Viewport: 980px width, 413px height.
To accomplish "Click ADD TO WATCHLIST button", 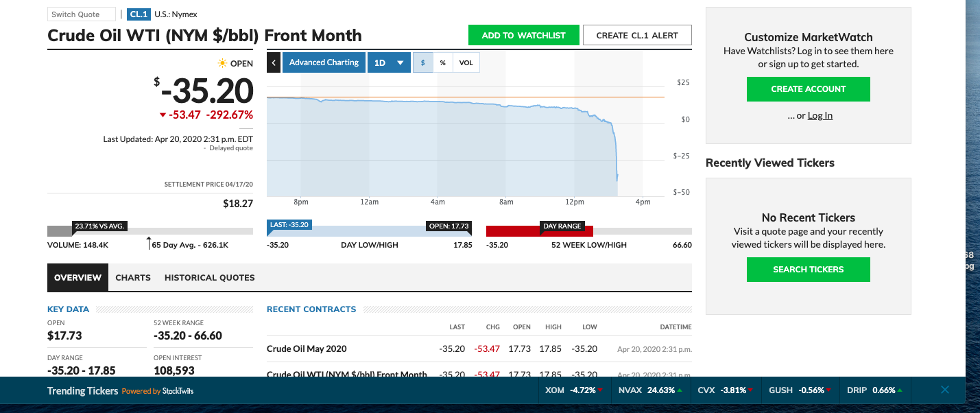I will point(524,35).
